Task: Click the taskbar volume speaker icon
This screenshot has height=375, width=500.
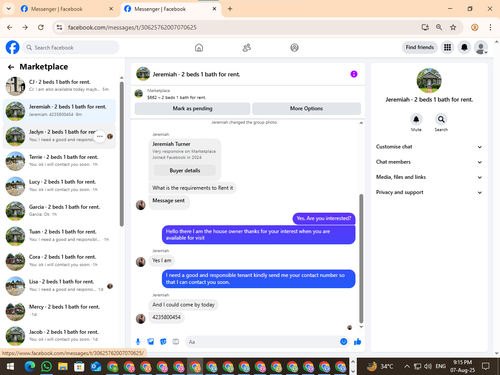Action: pos(428,367)
